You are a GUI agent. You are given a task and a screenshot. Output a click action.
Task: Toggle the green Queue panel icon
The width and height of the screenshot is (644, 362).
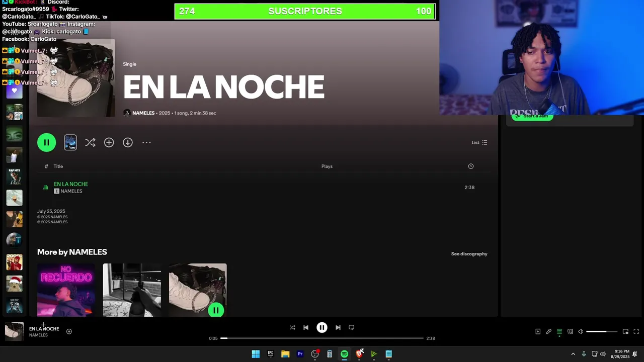(559, 331)
